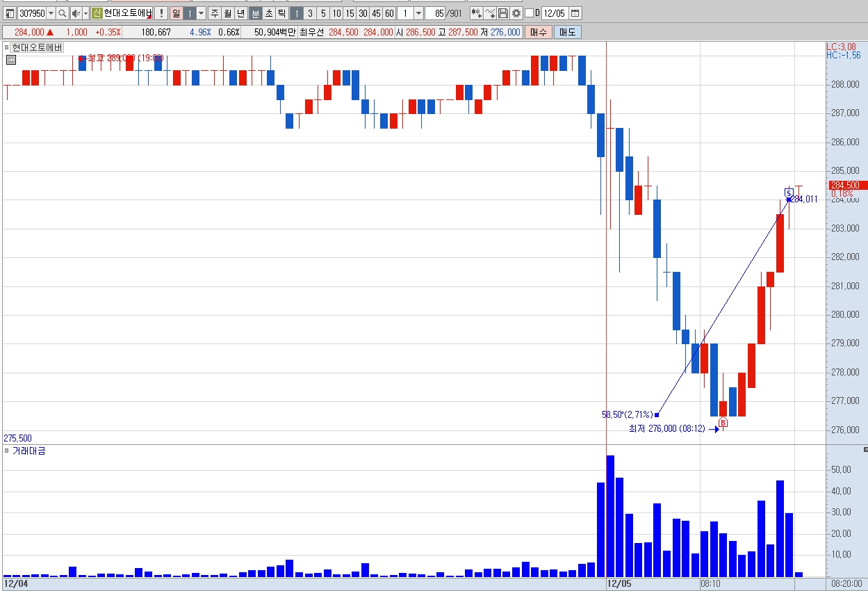The width and height of the screenshot is (868, 591).
Task: Choose the 30-minute interval button
Action: (363, 13)
